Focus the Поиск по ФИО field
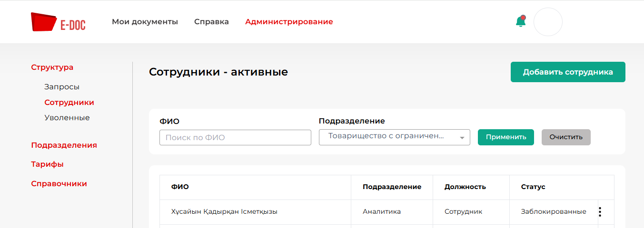The width and height of the screenshot is (644, 228). click(235, 138)
